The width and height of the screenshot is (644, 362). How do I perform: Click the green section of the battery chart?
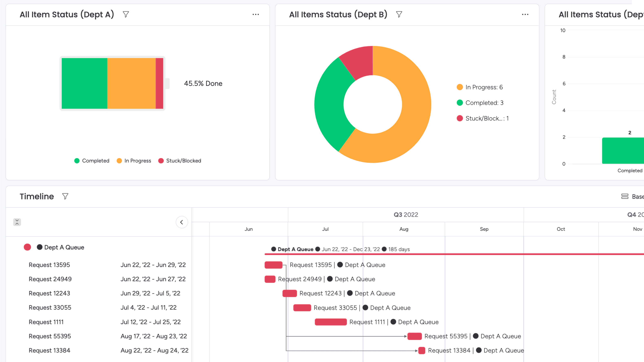pyautogui.click(x=84, y=83)
